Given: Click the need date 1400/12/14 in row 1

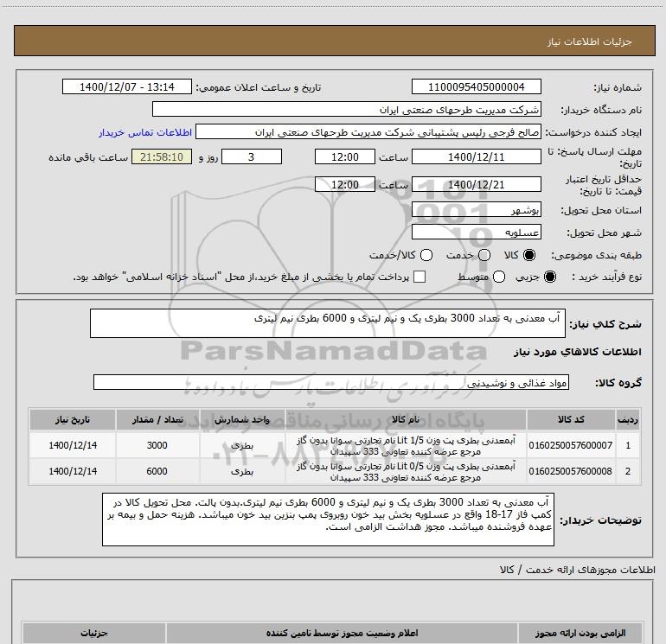Looking at the screenshot, I should click(73, 445).
